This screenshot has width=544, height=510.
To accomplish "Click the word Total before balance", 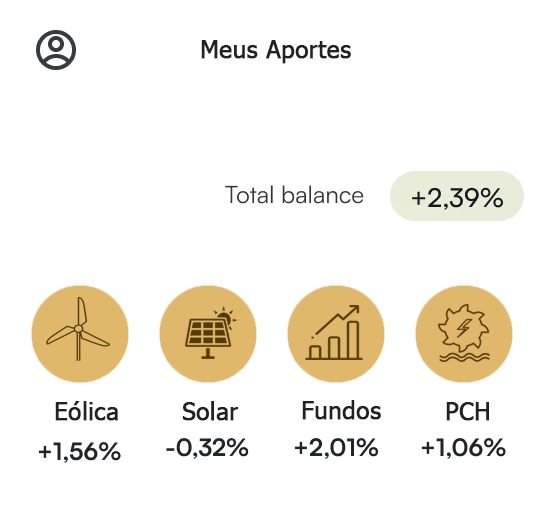I will 249,195.
